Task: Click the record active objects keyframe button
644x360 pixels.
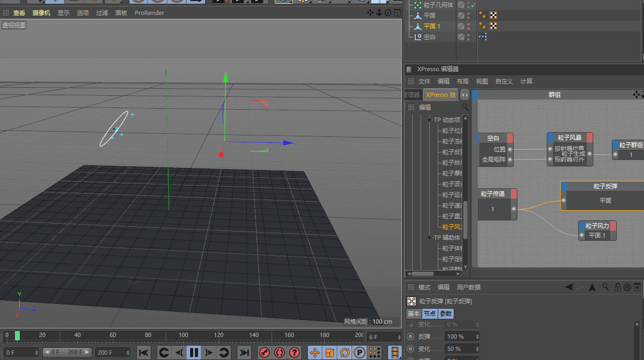Action: coord(265,353)
